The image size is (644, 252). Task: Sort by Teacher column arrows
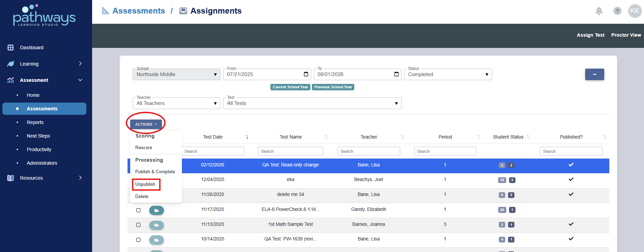tap(402, 137)
